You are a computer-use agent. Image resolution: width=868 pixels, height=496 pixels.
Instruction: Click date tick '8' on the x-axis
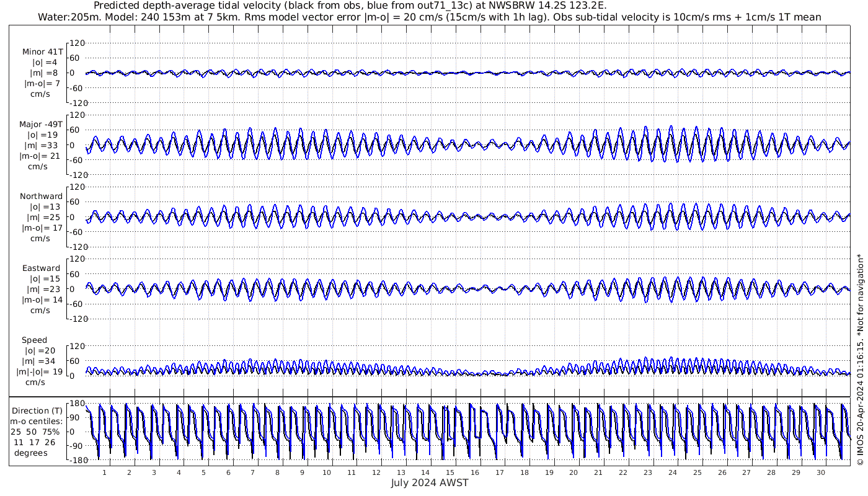[x=277, y=472]
